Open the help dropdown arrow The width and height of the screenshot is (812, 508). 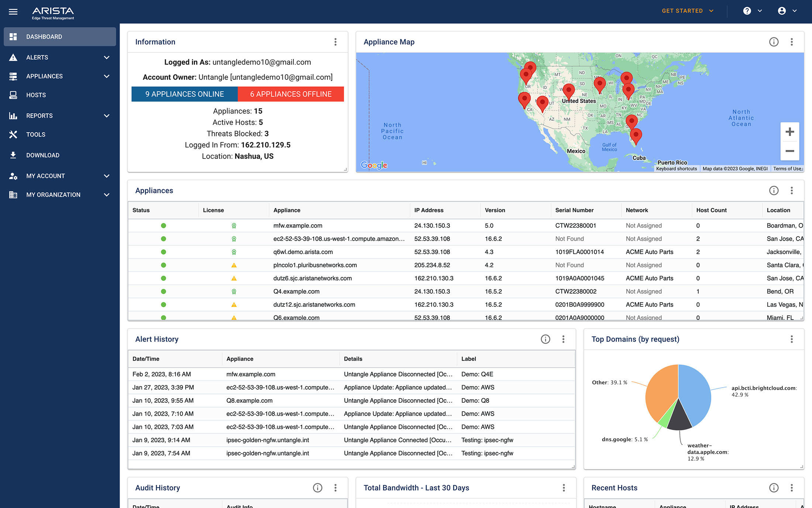click(760, 11)
